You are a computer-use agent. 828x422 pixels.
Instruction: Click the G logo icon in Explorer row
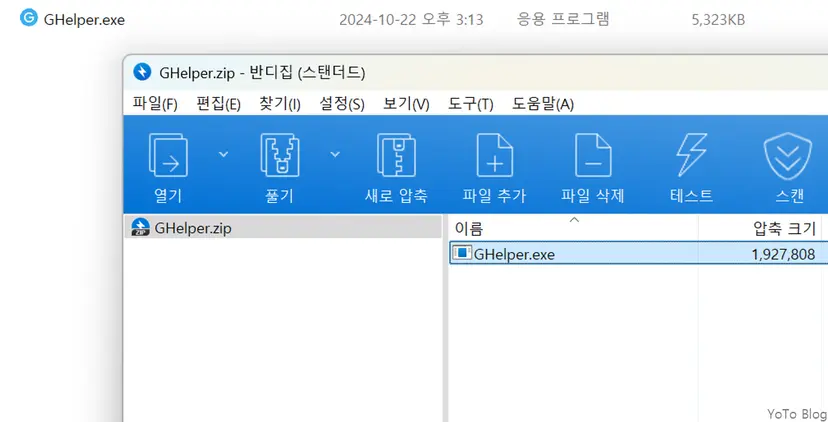(x=29, y=18)
